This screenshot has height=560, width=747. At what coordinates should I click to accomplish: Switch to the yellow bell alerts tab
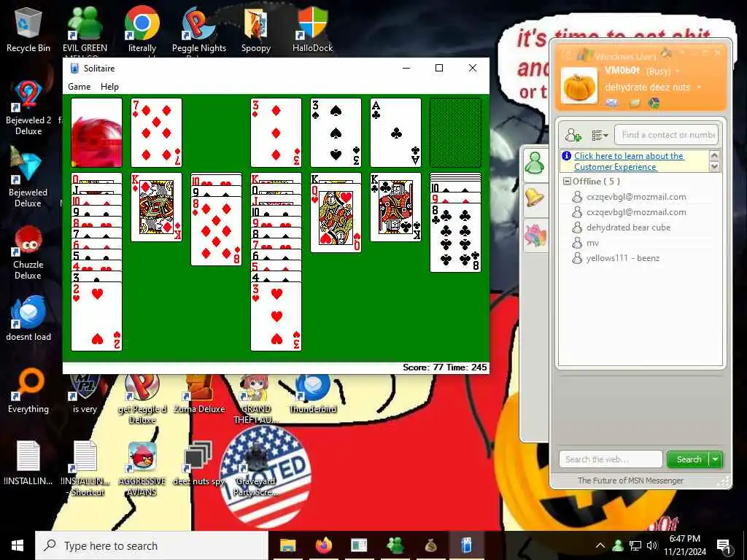pos(535,198)
